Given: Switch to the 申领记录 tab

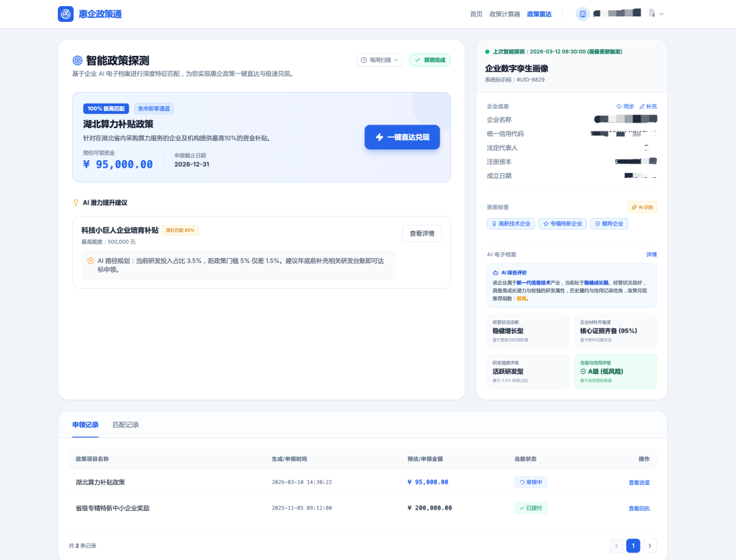Looking at the screenshot, I should [85, 425].
